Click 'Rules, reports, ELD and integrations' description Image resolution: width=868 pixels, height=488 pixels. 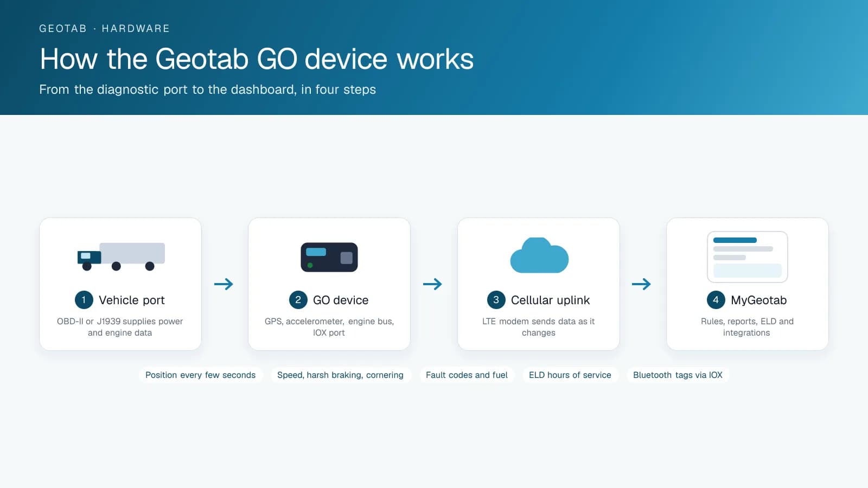tap(747, 327)
